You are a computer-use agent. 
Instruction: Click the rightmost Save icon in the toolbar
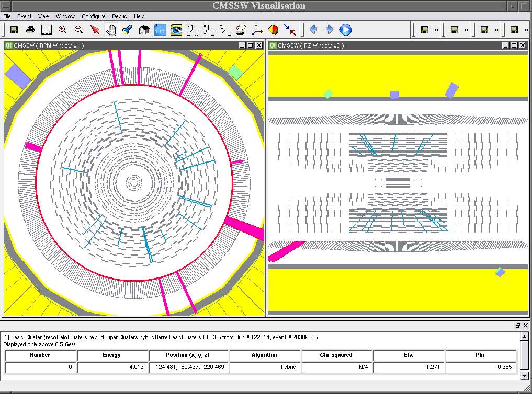[514, 30]
